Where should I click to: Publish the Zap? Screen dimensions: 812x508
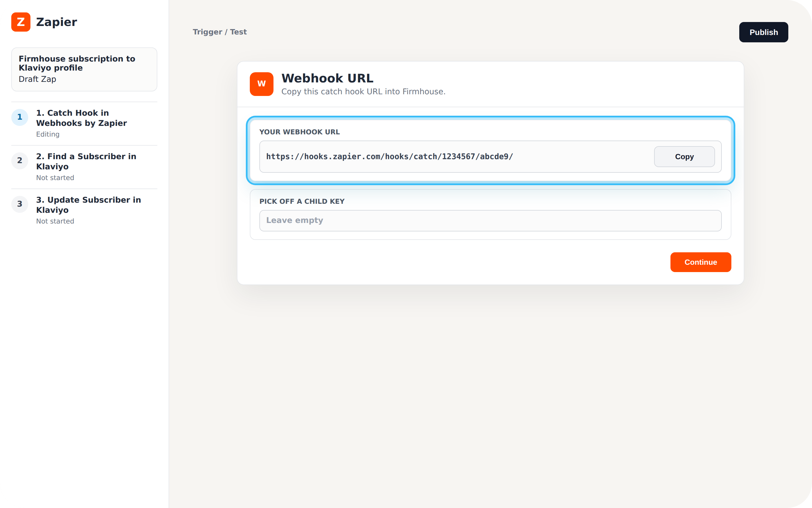(x=763, y=32)
